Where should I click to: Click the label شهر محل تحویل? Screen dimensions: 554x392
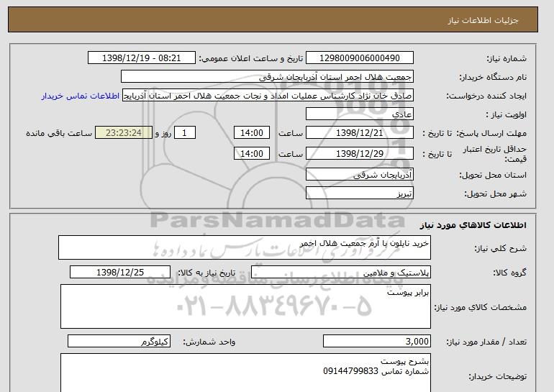pos(495,193)
